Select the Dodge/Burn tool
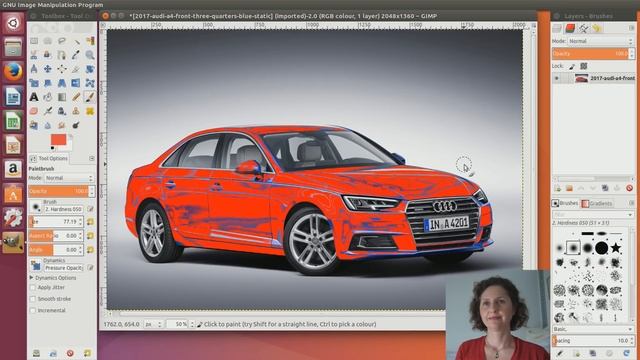 tap(76, 125)
